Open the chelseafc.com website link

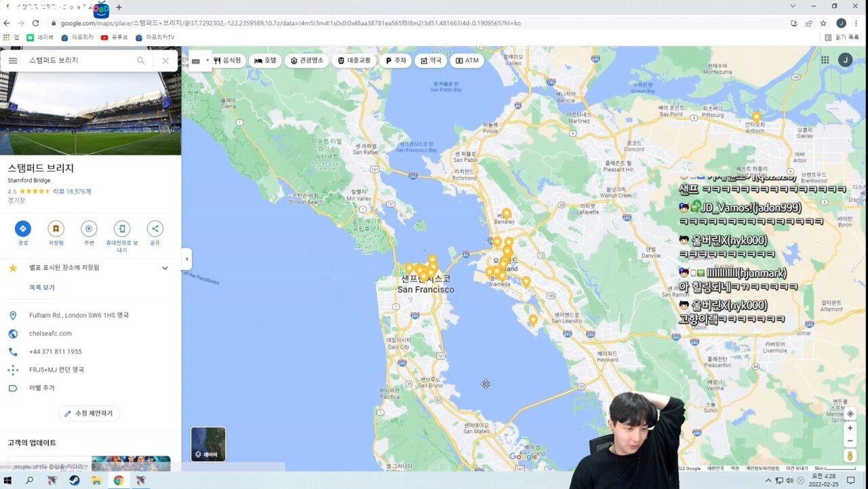pyautogui.click(x=50, y=334)
